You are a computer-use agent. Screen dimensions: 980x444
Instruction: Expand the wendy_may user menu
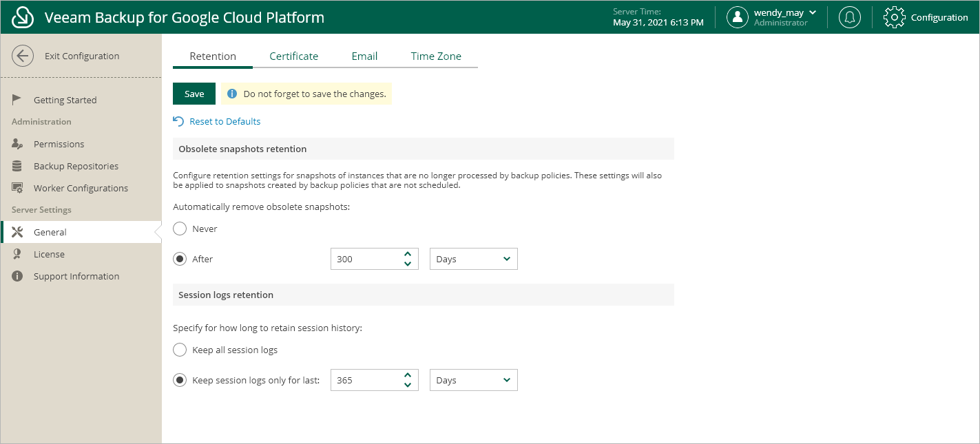(813, 12)
